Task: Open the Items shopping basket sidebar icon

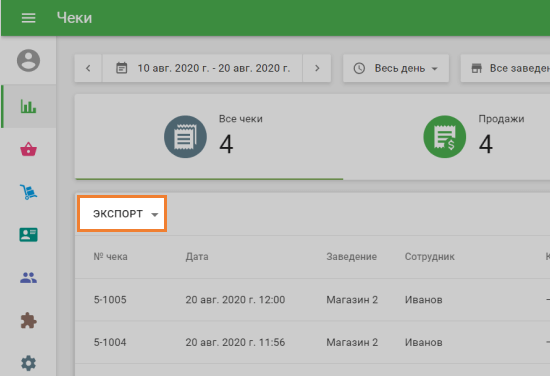Action: pyautogui.click(x=28, y=149)
